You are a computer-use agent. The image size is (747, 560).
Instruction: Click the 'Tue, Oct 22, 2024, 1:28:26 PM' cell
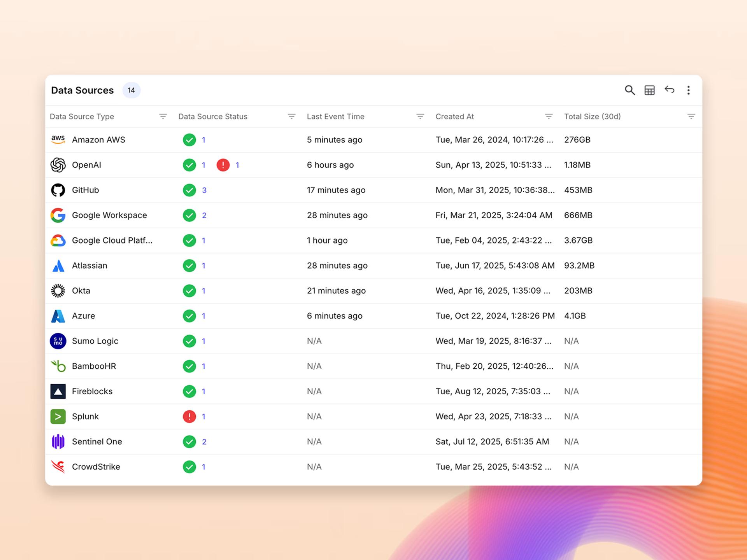[x=495, y=316]
